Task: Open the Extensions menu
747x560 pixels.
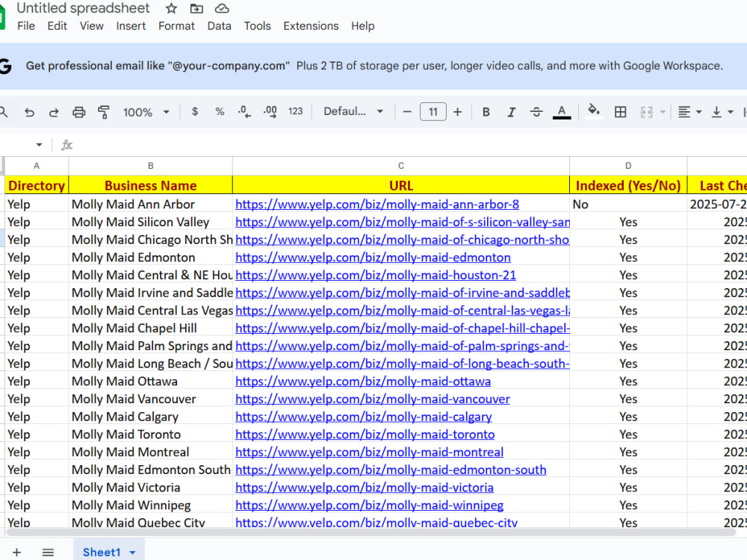Action: tap(311, 26)
